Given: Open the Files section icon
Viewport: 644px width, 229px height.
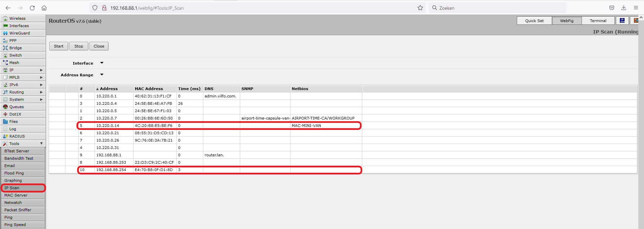Looking at the screenshot, I should pos(5,122).
